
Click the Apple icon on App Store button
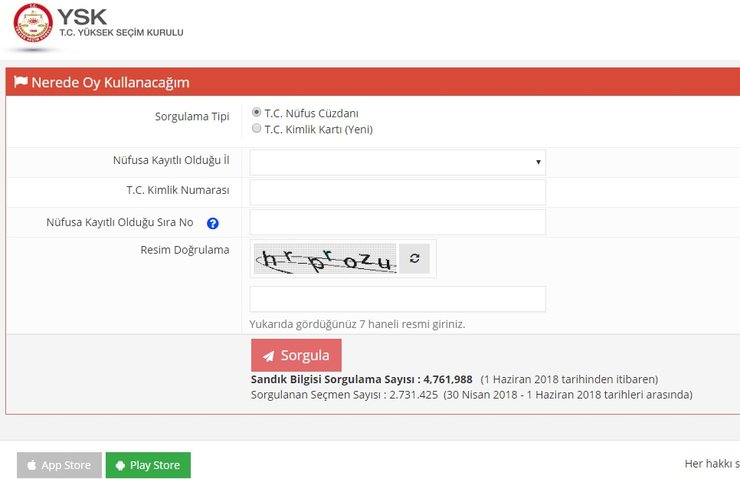click(x=32, y=465)
